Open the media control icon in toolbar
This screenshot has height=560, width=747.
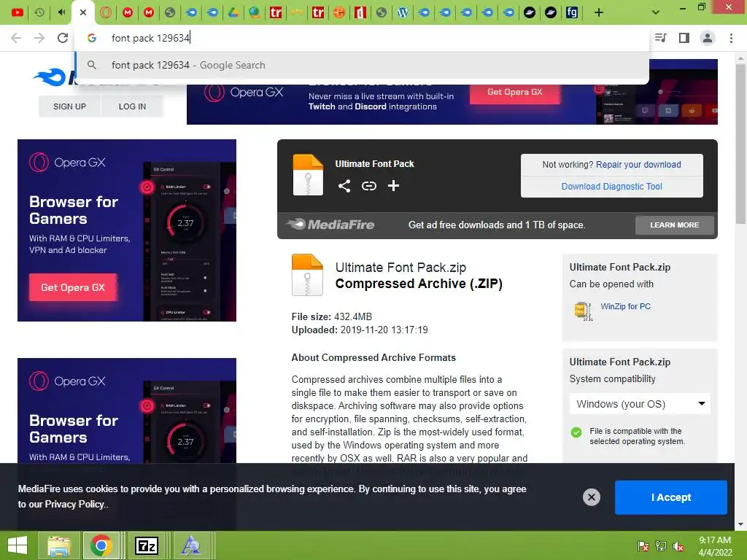tap(661, 38)
